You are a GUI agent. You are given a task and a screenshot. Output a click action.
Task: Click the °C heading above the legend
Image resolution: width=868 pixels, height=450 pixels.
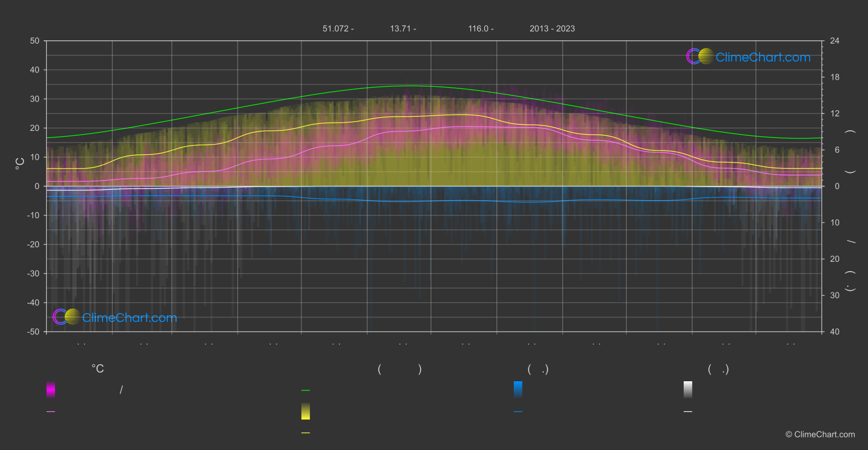coord(98,369)
